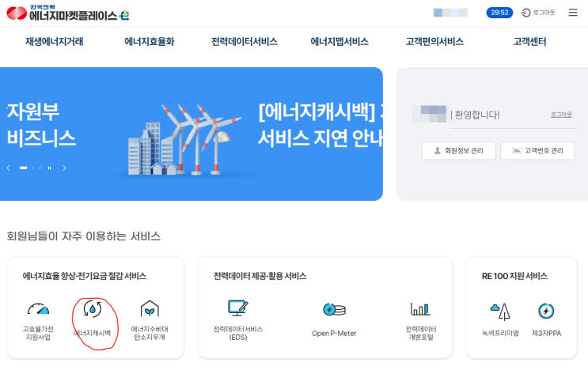Open the 에너지맵서비스 menu
The height and width of the screenshot is (370, 588).
point(340,42)
